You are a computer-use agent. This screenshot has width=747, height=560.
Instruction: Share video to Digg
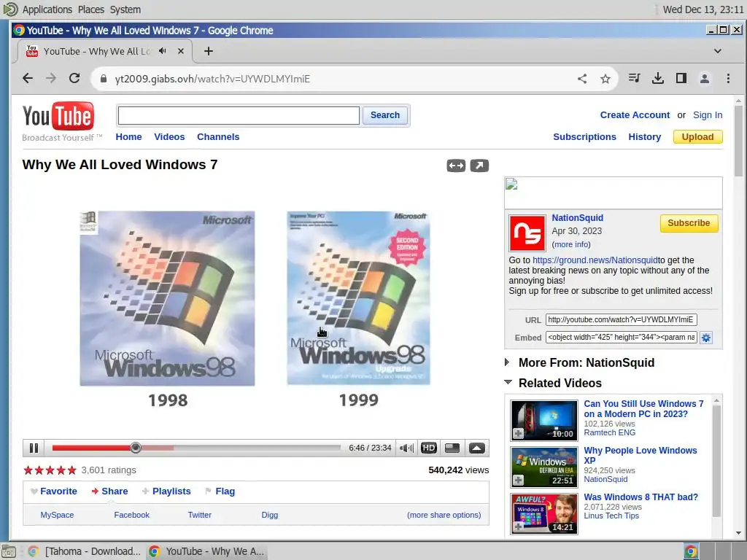270,515
